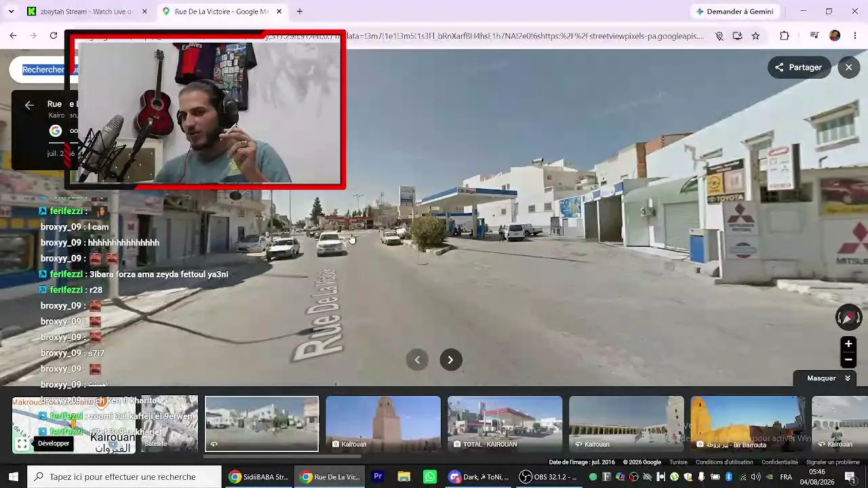Open the TOTAL - KAIROUAN photo thumbnail
This screenshot has height=488, width=868.
505,424
